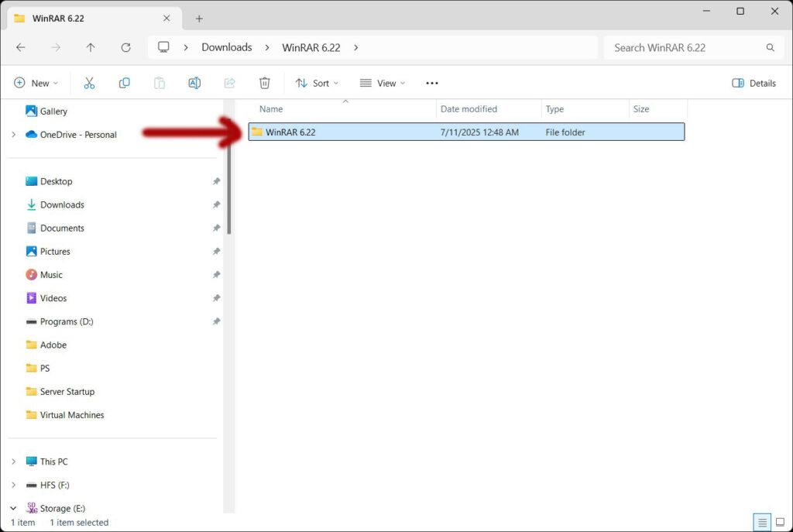Click Downloads in the address breadcrumb
This screenshot has height=532, width=793.
(x=226, y=47)
